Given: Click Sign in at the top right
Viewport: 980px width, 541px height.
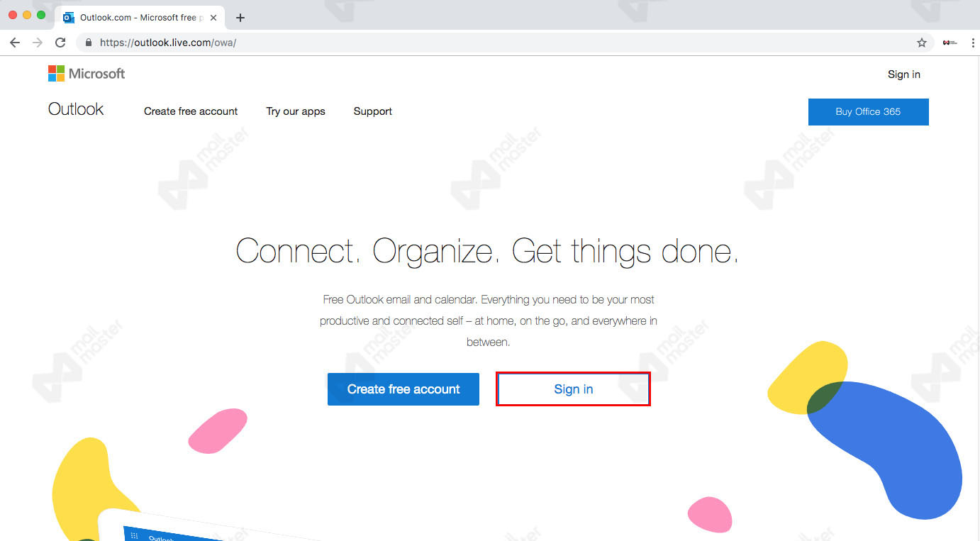Looking at the screenshot, I should 904,74.
